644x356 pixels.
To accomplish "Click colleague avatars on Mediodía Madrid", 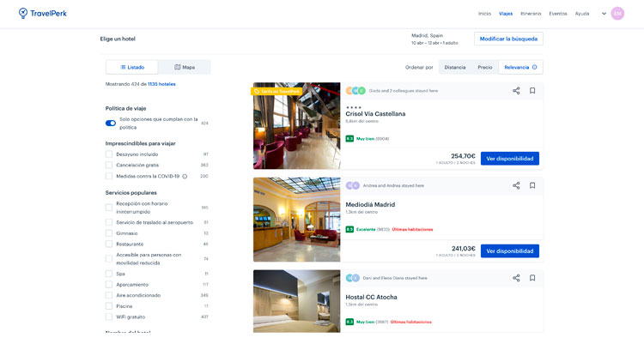I will tap(352, 185).
